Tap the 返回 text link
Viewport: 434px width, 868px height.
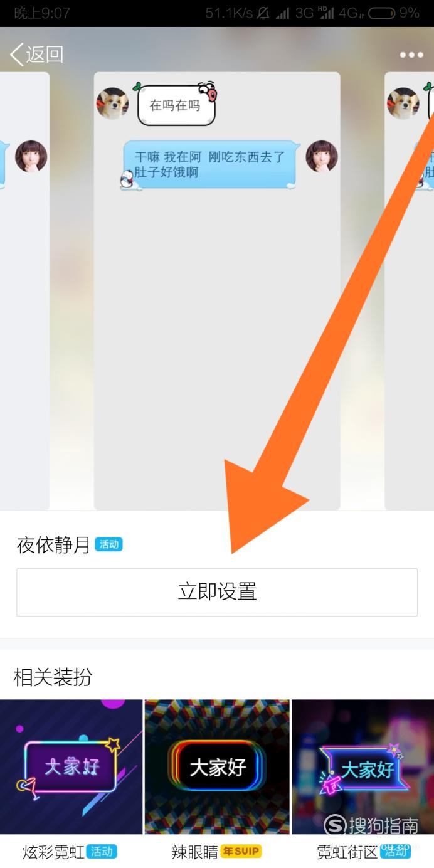45,55
